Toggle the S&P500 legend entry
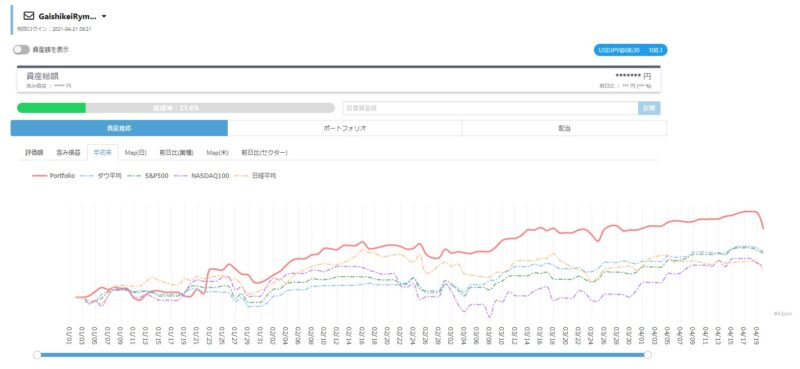This screenshot has width=800, height=369. pos(147,176)
